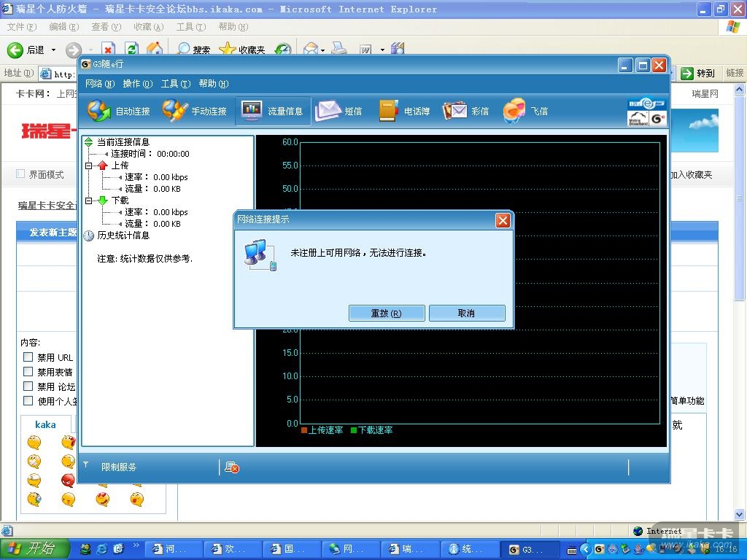Collapse the 下载 tree node

click(x=88, y=201)
